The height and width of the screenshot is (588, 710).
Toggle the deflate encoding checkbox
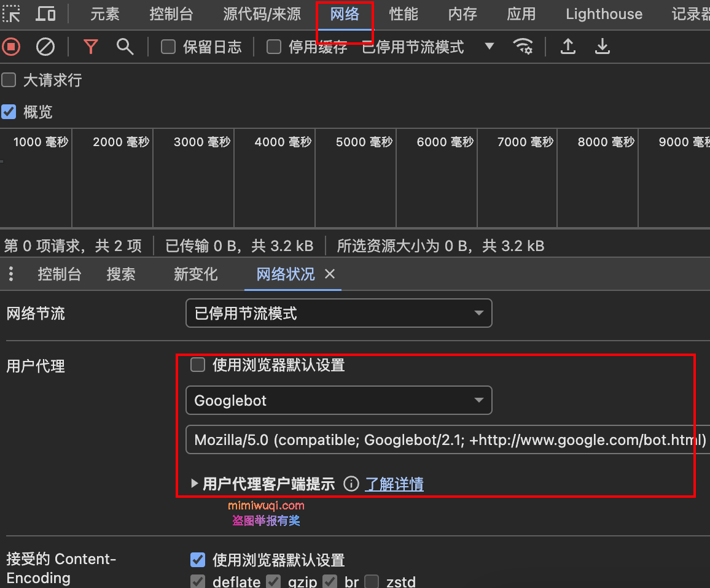(x=197, y=581)
